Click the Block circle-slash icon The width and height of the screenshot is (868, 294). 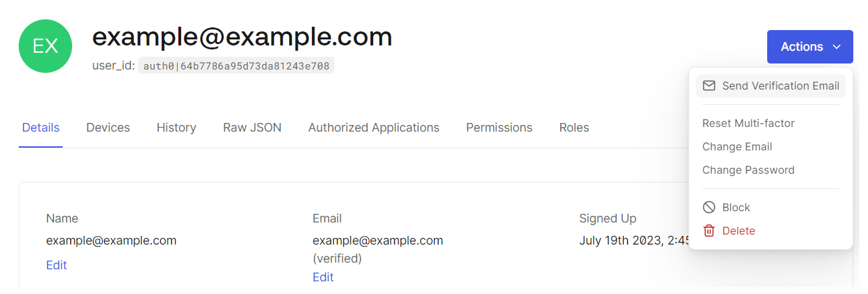pos(709,207)
